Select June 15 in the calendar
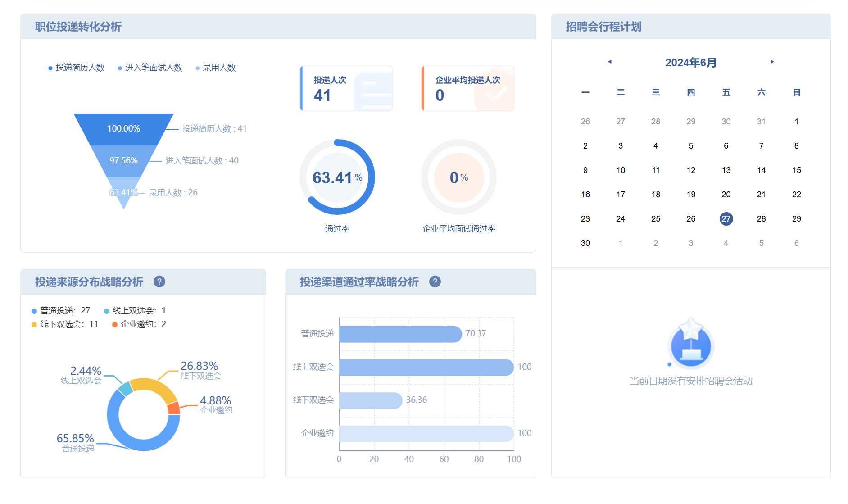Image resolution: width=848 pixels, height=504 pixels. (796, 170)
